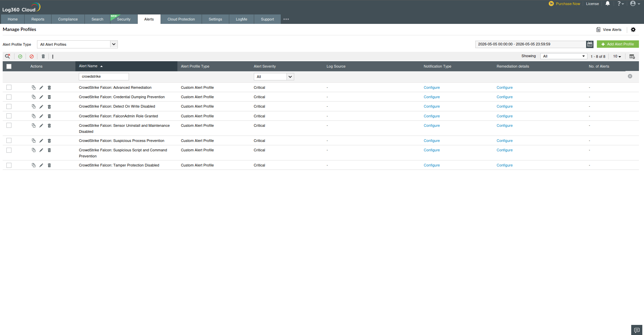The width and height of the screenshot is (644, 335).
Task: Select the Advanced Remediation row checkbox
Action: (9, 87)
